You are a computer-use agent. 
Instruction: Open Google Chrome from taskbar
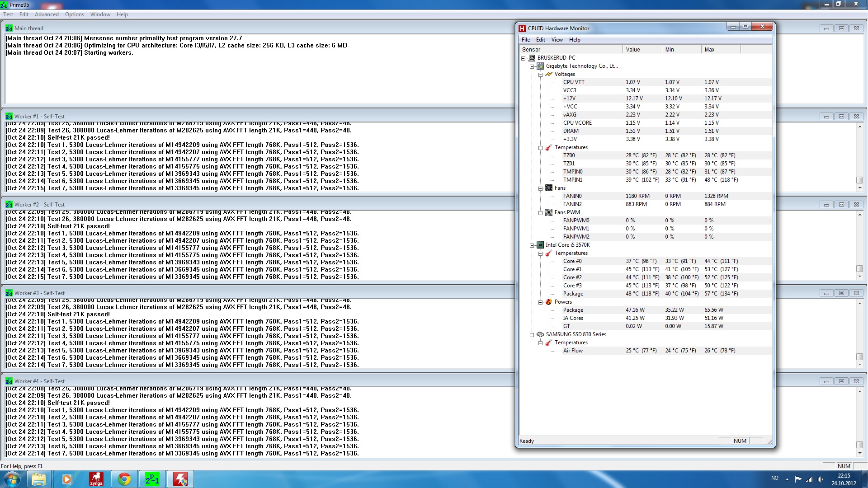pos(124,479)
